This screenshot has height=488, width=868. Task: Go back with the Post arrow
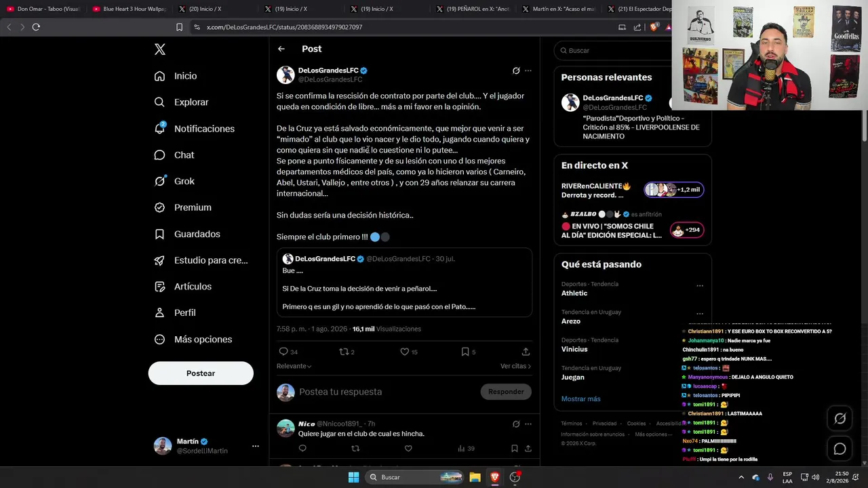[281, 49]
